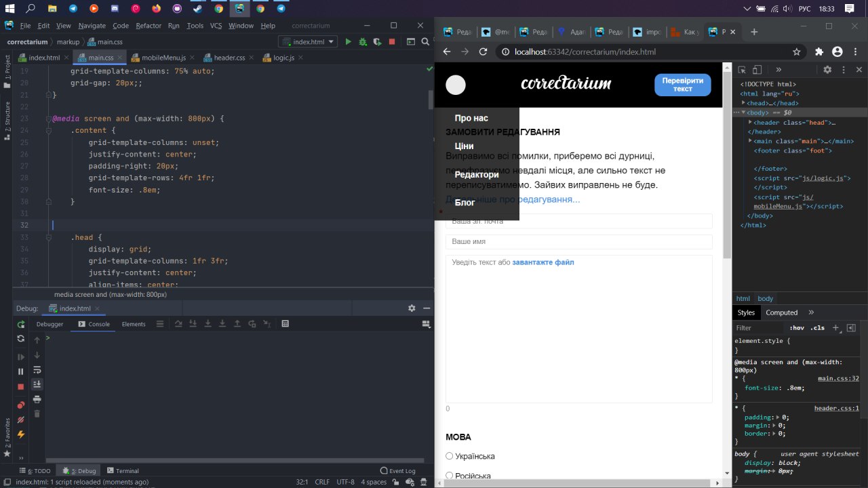This screenshot has height=488, width=868.
Task: Open Про нас menu link on webpage
Action: 471,118
